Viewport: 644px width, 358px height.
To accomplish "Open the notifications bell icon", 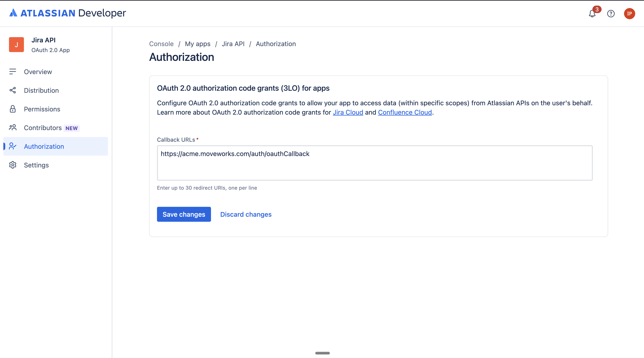I will click(592, 13).
